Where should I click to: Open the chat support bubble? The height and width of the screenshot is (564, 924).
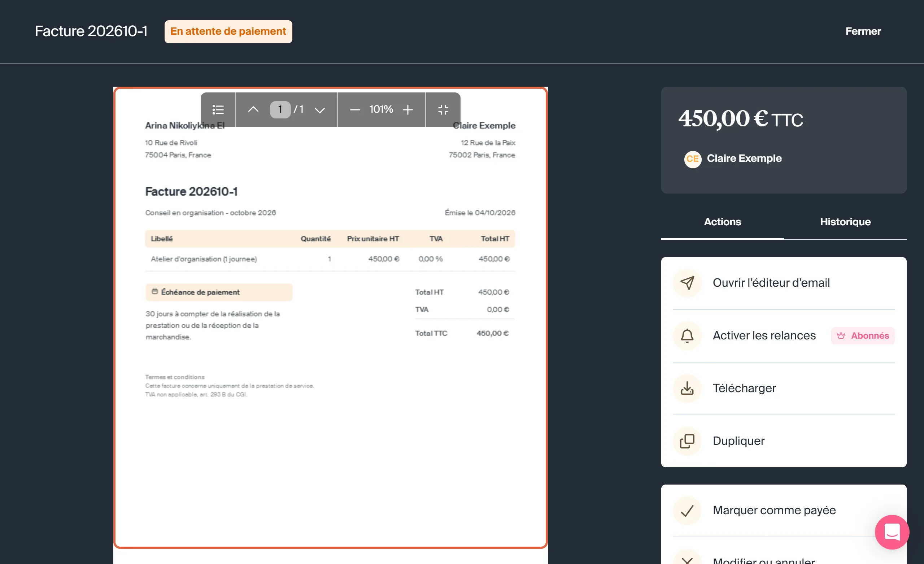(x=892, y=532)
